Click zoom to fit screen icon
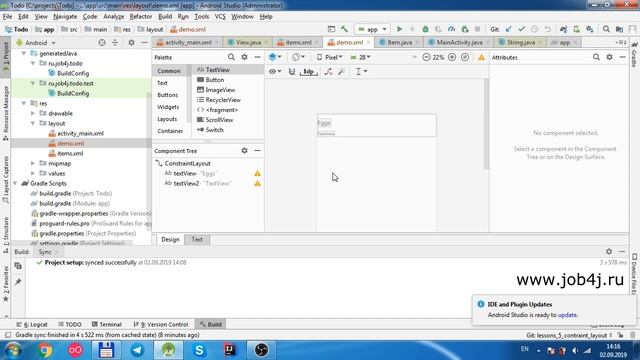 (x=465, y=58)
